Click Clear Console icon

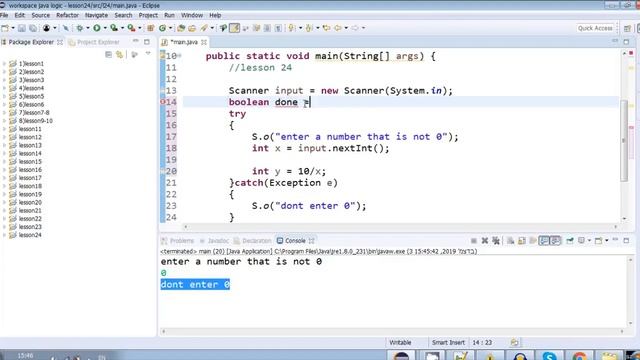tap(510, 241)
